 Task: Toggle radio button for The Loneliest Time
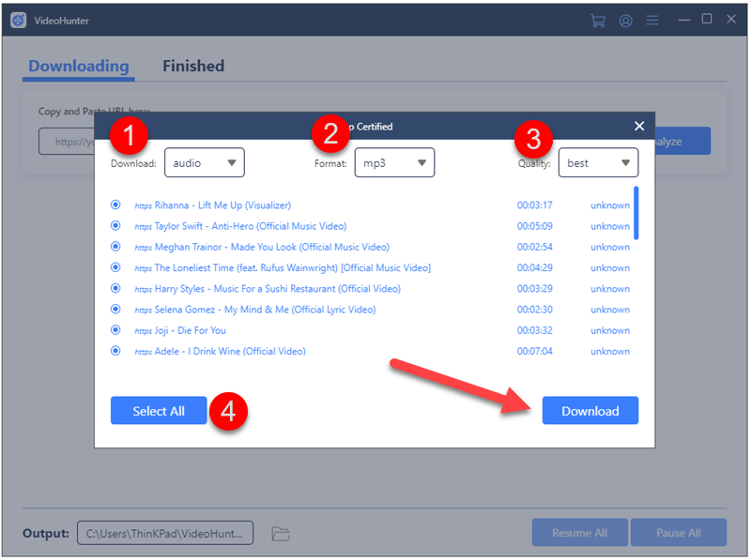point(115,267)
